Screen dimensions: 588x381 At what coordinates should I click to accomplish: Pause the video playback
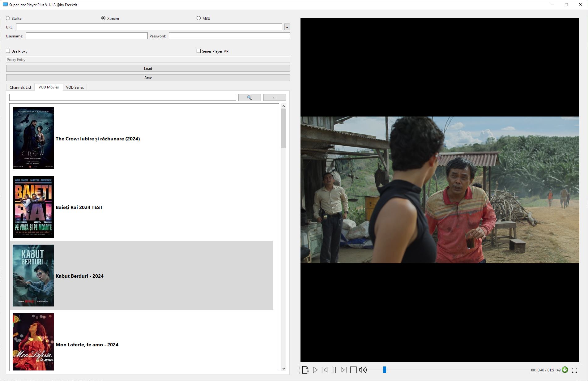click(334, 370)
